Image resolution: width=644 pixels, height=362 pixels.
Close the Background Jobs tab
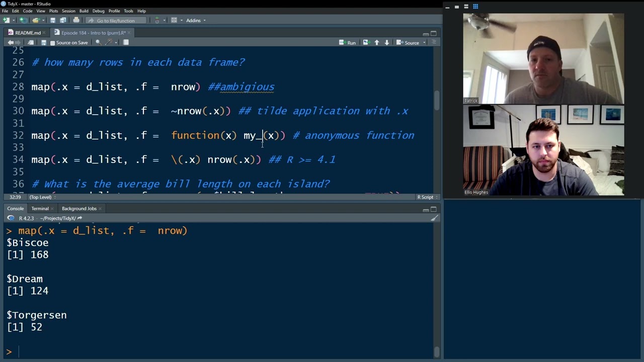click(x=100, y=209)
